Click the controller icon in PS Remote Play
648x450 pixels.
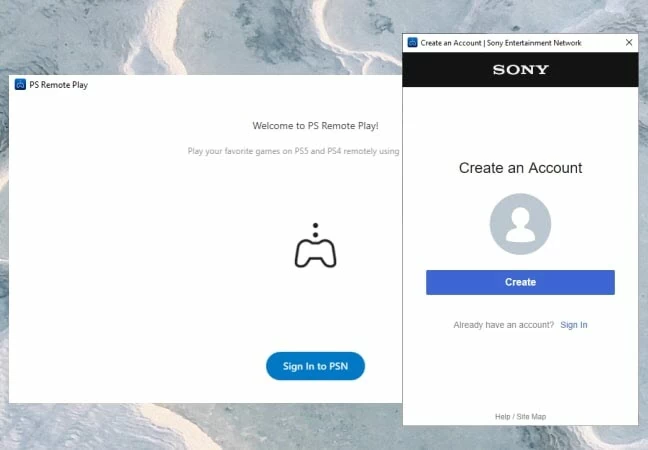click(315, 247)
